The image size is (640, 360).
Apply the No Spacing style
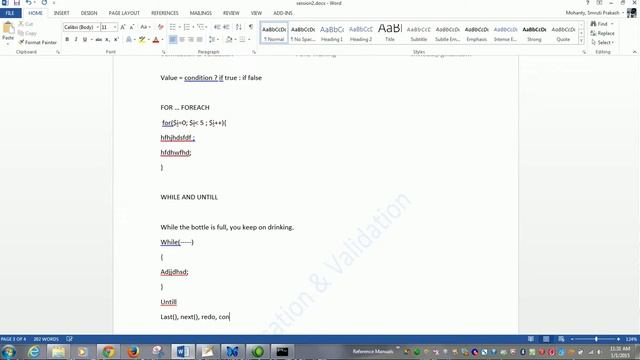tap(303, 33)
